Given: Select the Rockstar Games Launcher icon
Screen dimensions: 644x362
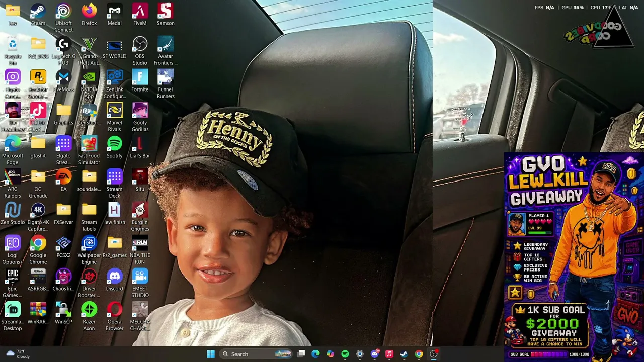Looking at the screenshot, I should pos(38,84).
